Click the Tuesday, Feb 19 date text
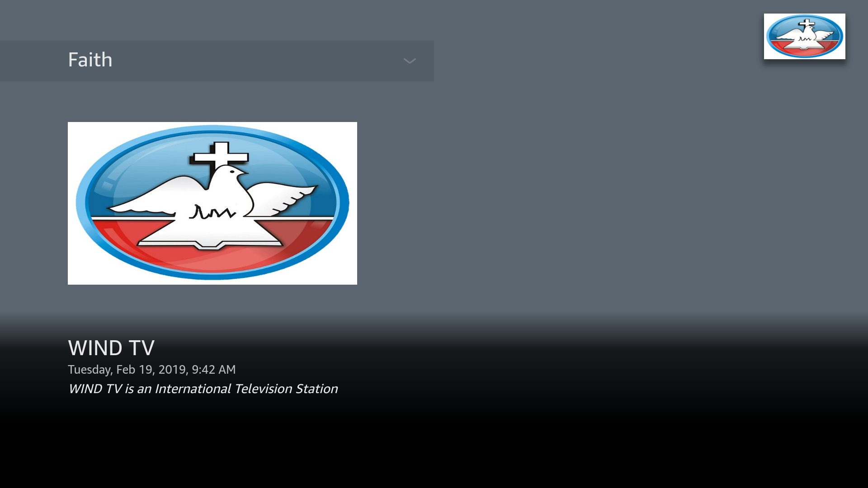Image resolution: width=868 pixels, height=488 pixels. (x=151, y=370)
